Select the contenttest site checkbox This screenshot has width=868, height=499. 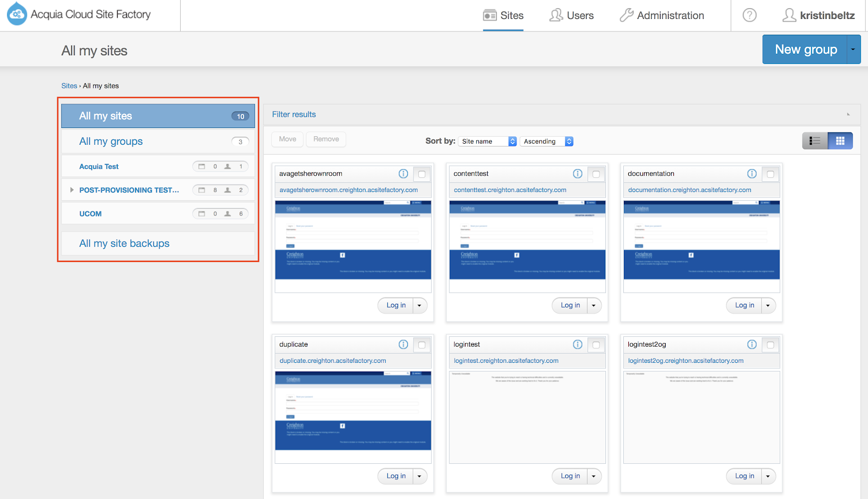pos(596,174)
